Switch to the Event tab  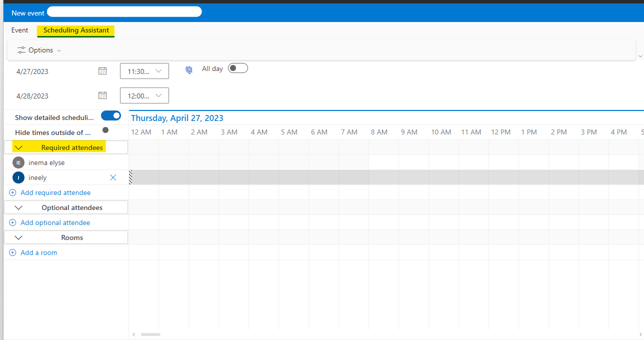coord(20,30)
